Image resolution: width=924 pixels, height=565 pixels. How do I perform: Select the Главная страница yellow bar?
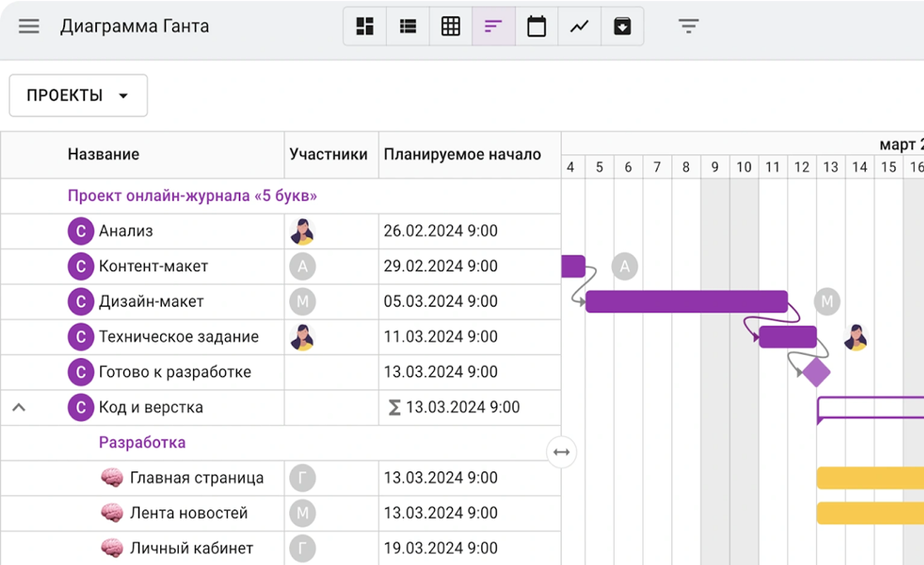[x=868, y=477]
